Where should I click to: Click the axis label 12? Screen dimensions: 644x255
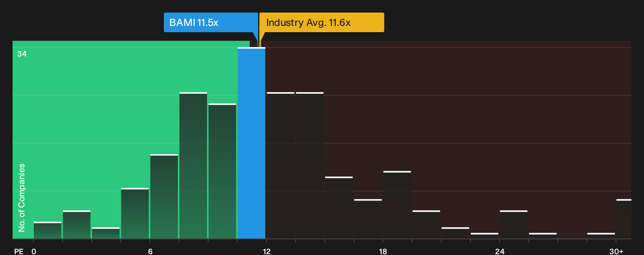tap(267, 251)
